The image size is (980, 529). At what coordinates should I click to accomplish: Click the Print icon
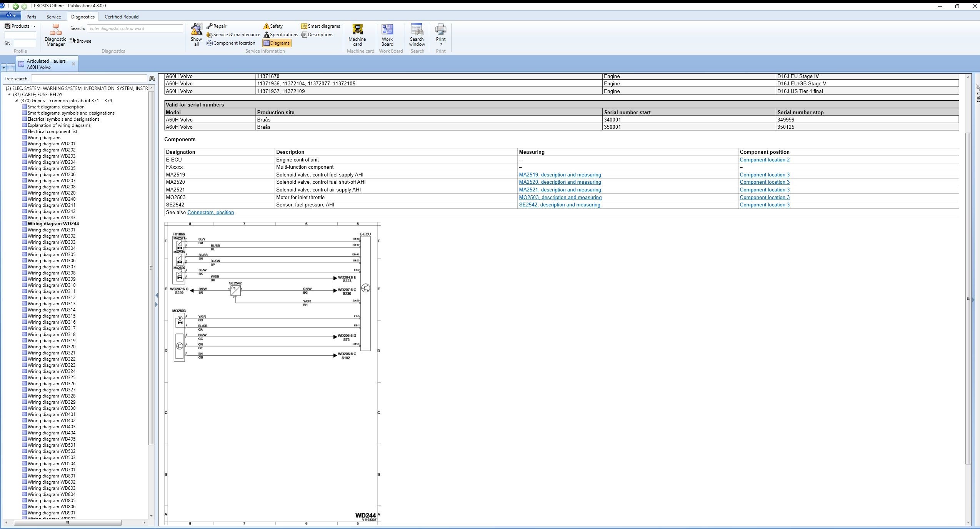tap(441, 30)
